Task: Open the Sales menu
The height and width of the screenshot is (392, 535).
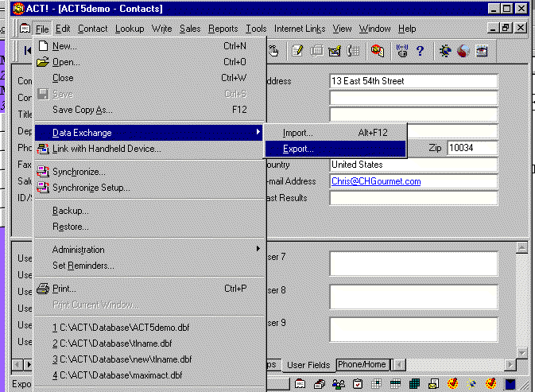Action: pos(190,29)
